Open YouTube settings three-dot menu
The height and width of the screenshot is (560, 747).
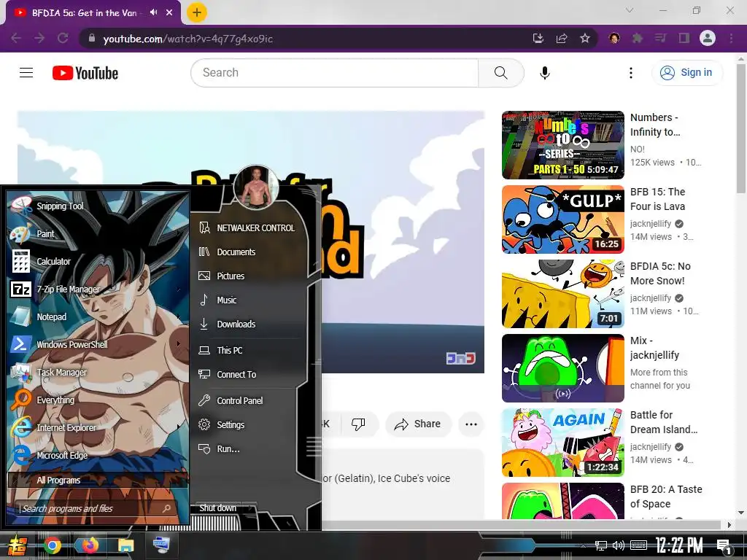tap(631, 72)
